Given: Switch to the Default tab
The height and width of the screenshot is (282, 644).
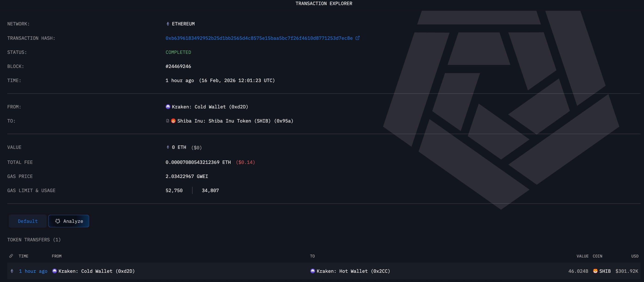Looking at the screenshot, I should coord(28,221).
